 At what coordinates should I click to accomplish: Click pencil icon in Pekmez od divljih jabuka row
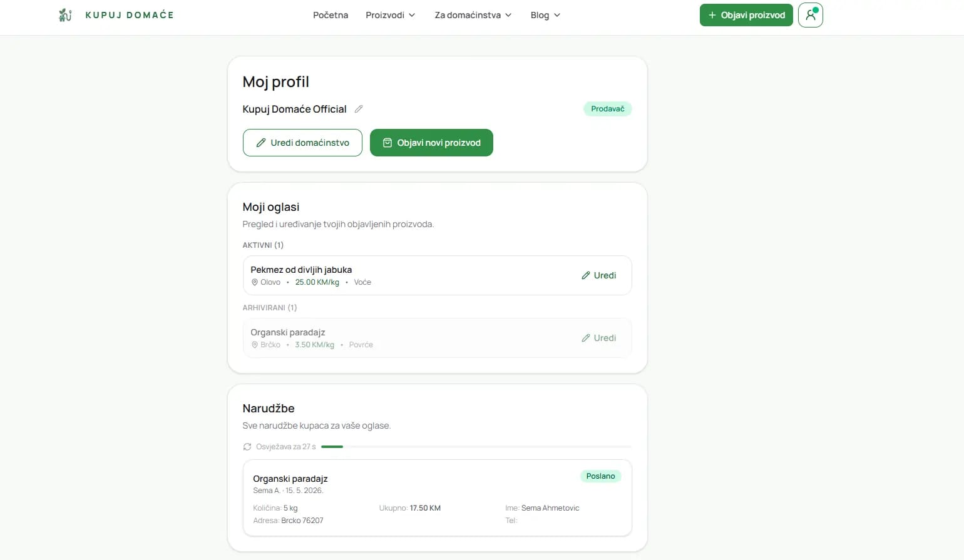point(586,275)
